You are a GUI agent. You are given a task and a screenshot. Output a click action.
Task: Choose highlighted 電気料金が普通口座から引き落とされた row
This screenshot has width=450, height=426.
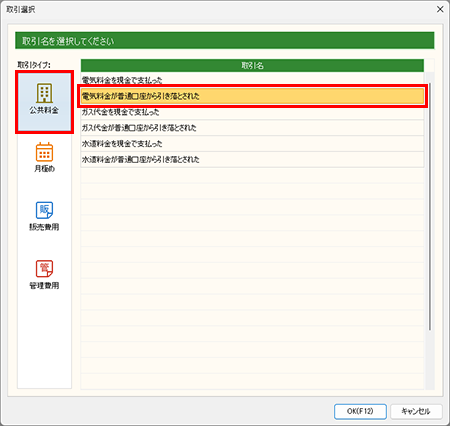[x=252, y=96]
